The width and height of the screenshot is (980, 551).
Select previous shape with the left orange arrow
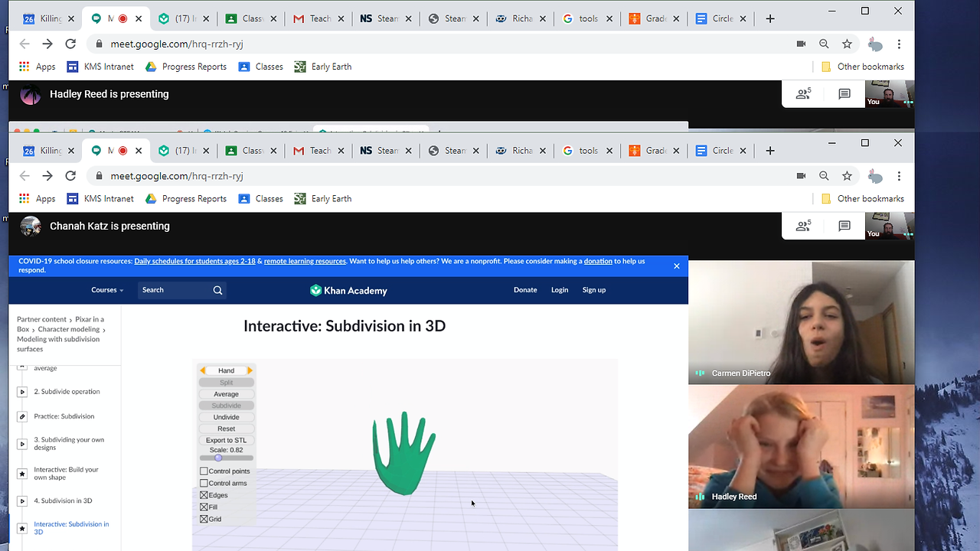[x=203, y=370]
